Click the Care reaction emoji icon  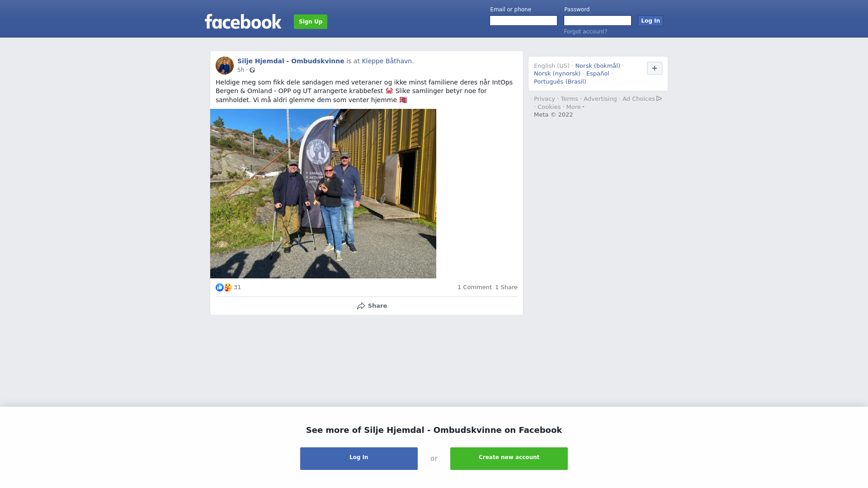(228, 287)
